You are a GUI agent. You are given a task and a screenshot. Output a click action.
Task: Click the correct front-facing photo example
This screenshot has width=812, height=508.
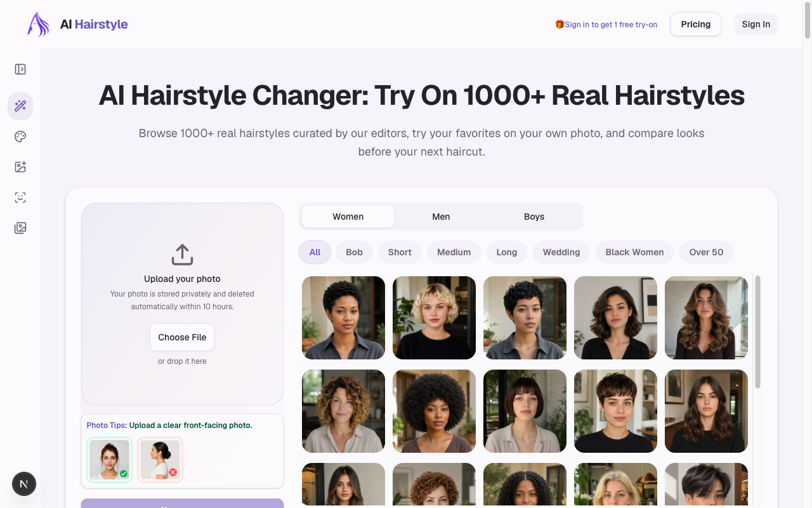click(109, 460)
